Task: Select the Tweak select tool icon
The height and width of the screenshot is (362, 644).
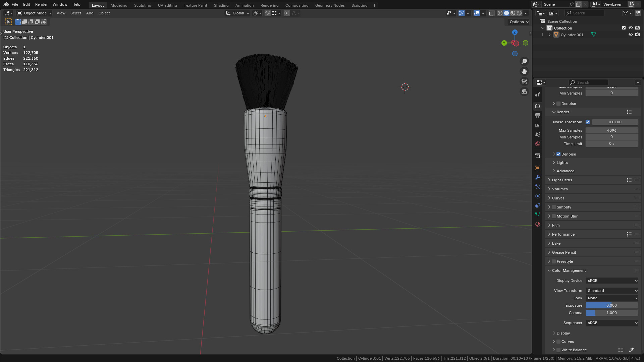Action: (8, 22)
